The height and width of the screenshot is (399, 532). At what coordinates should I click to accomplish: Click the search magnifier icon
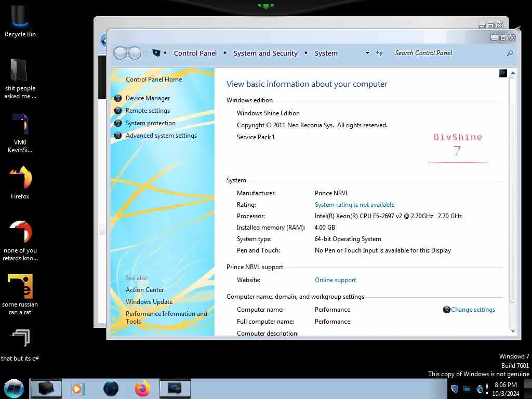[510, 54]
